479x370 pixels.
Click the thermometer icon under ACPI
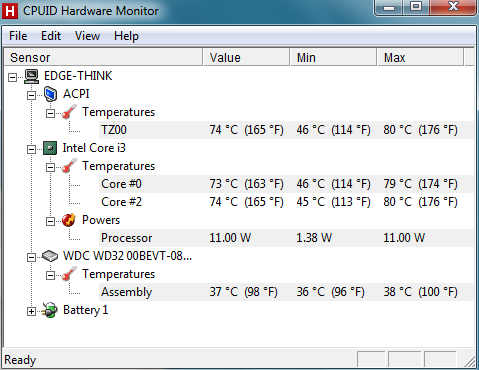point(69,112)
